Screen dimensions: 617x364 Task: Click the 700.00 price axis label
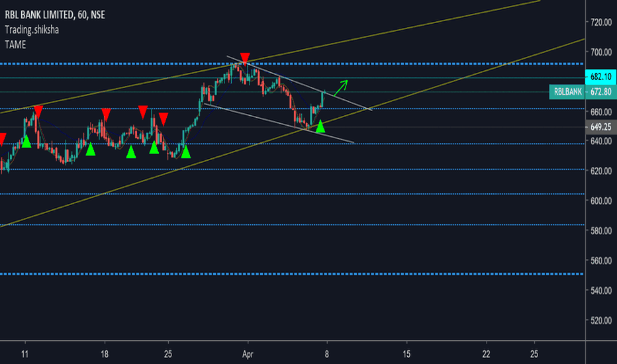pyautogui.click(x=601, y=52)
